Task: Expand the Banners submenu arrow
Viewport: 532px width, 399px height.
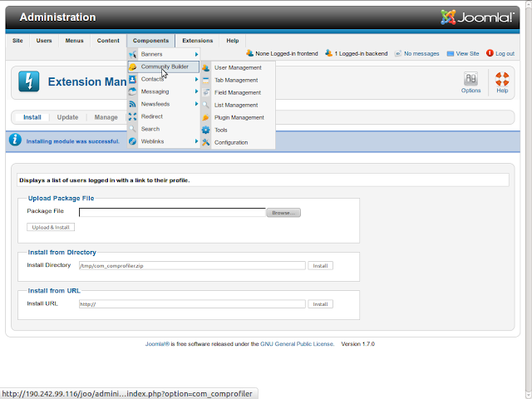Action: point(196,54)
